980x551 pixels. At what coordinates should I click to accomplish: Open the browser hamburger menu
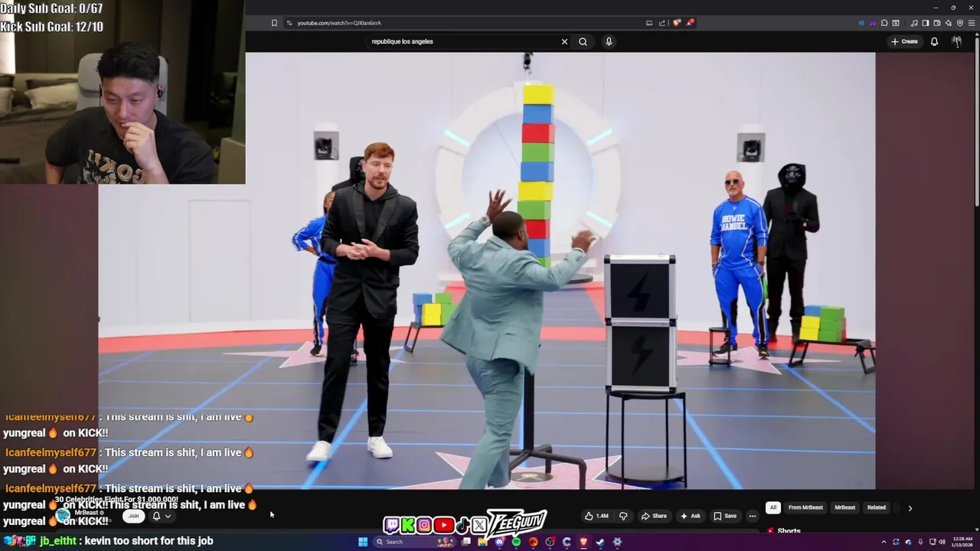(x=972, y=23)
